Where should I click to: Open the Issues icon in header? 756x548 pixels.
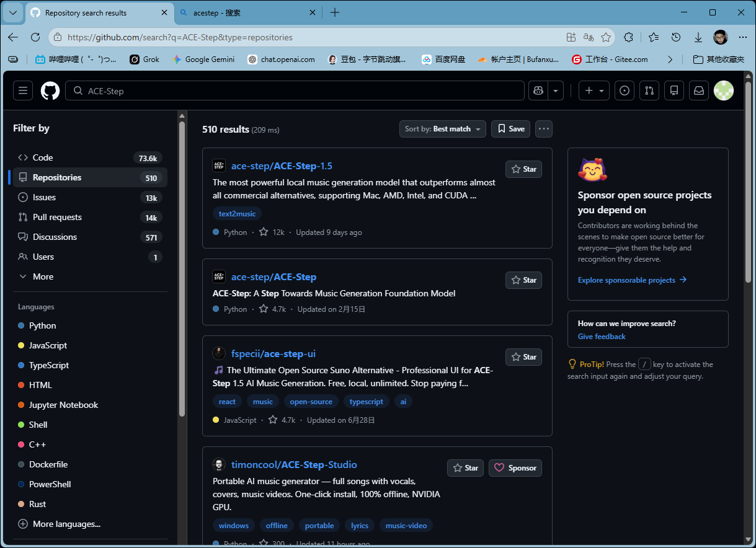tap(625, 91)
